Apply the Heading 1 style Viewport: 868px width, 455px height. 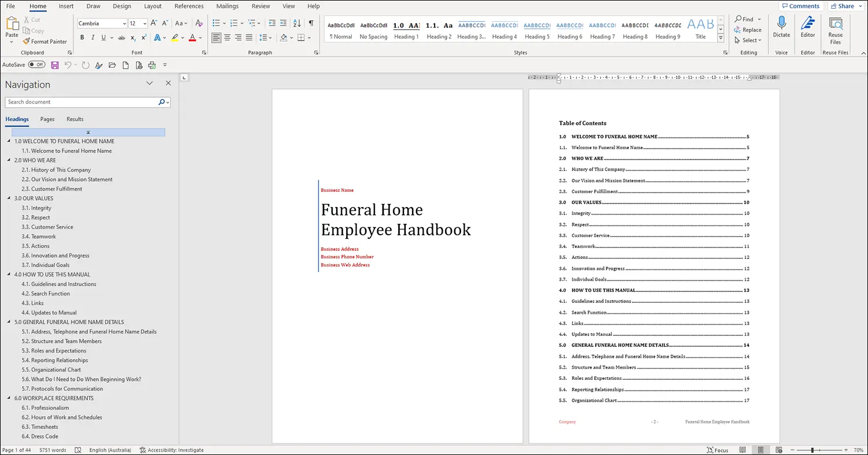tap(406, 31)
